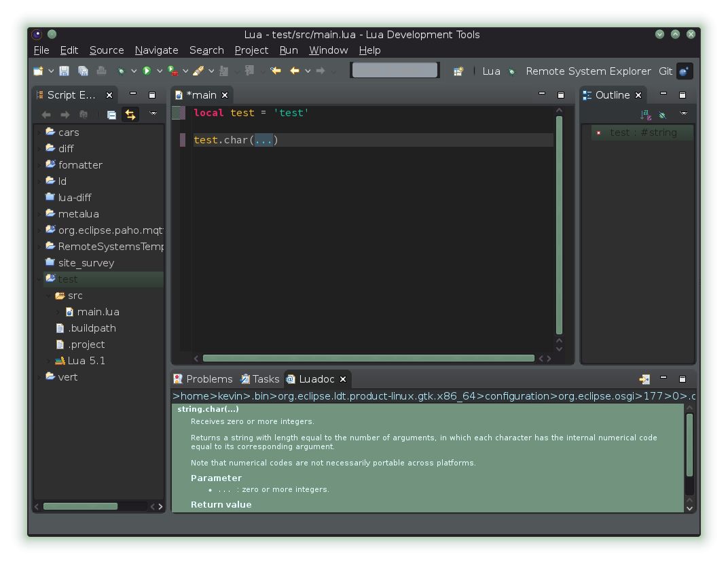Image resolution: width=728 pixels, height=564 pixels.
Task: Open the Run menu
Action: [289, 50]
